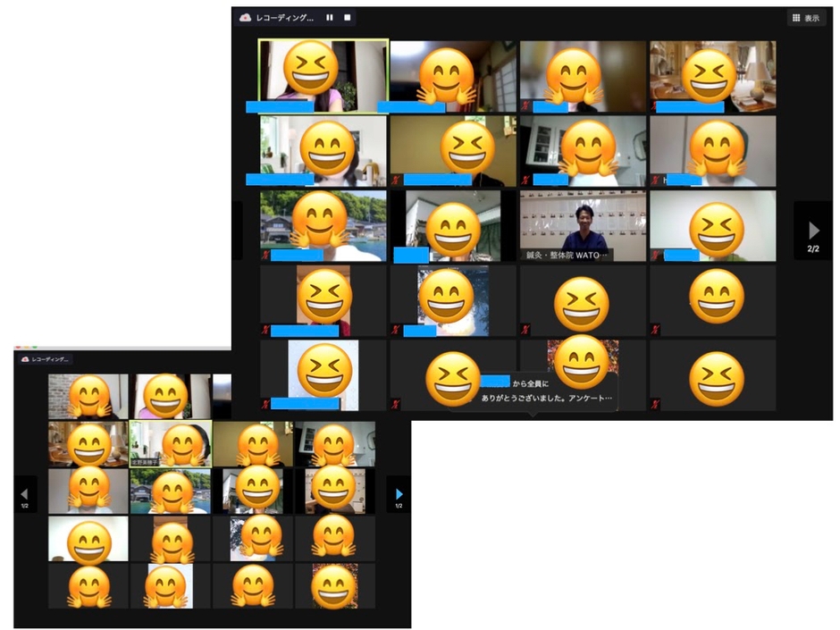Stop the recording with the square icon
This screenshot has width=840, height=630.
348,17
